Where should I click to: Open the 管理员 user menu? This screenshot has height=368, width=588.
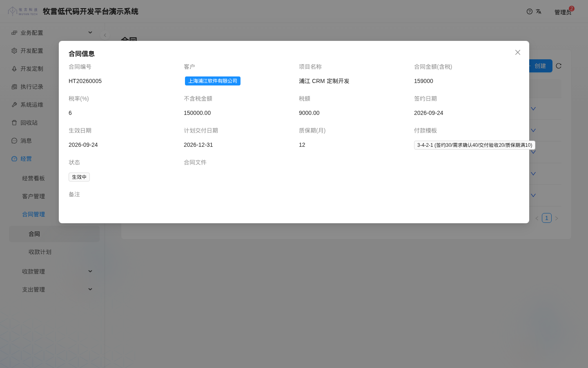tap(563, 12)
